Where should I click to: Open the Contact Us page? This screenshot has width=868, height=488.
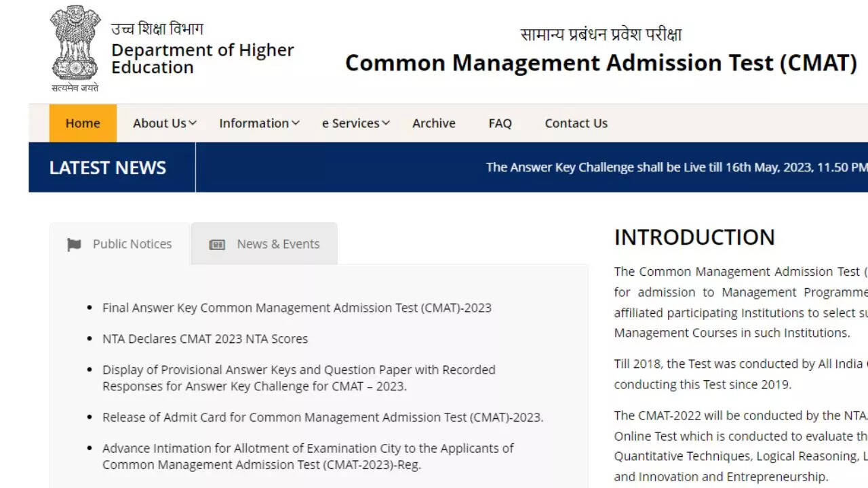(576, 123)
